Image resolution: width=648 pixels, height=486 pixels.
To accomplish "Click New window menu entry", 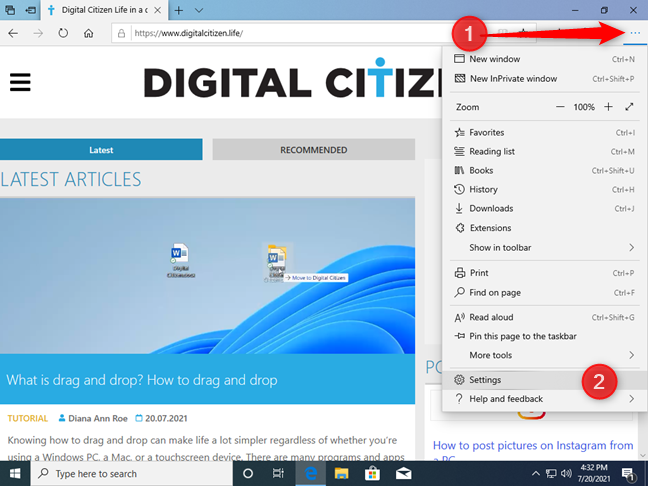I will coord(544,59).
